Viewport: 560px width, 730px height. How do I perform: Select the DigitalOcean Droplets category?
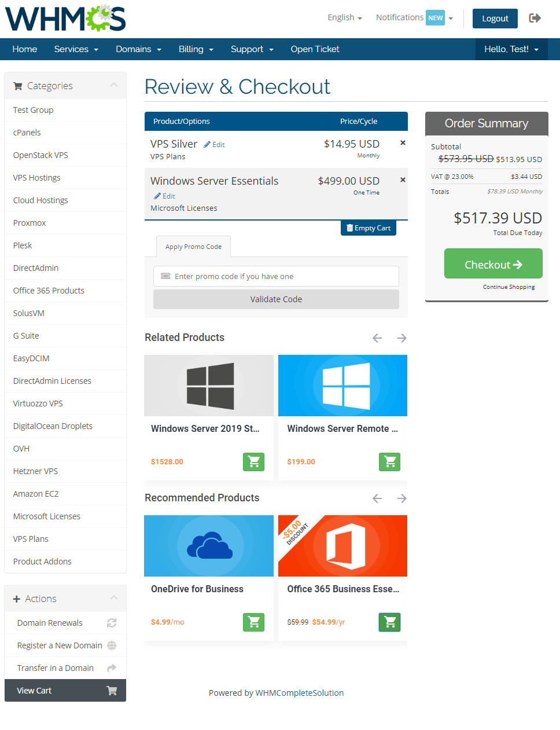(65, 426)
